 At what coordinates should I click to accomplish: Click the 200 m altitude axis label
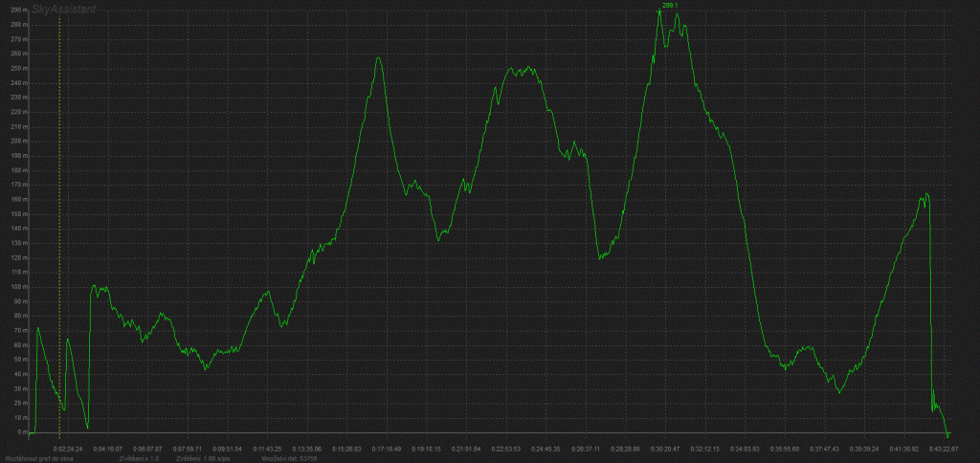pyautogui.click(x=15, y=141)
